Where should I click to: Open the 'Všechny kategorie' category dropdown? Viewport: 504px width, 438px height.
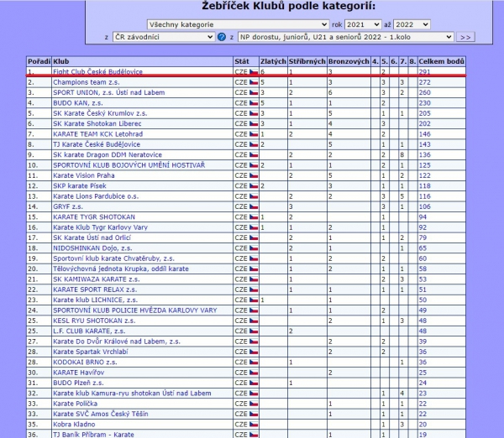point(238,24)
